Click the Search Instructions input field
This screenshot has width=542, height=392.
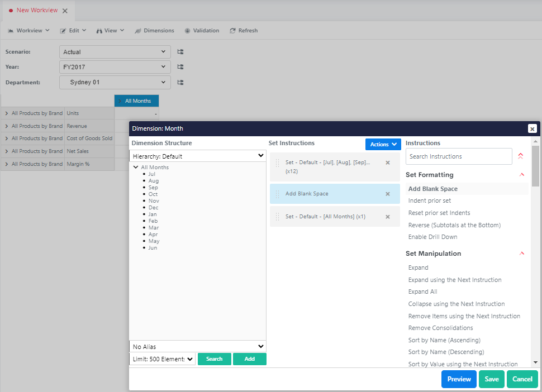(459, 156)
